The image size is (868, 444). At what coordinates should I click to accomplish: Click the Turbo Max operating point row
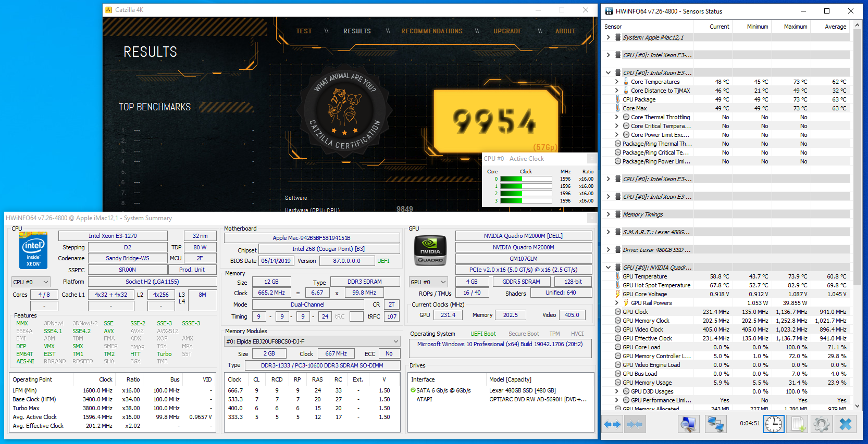click(x=113, y=408)
